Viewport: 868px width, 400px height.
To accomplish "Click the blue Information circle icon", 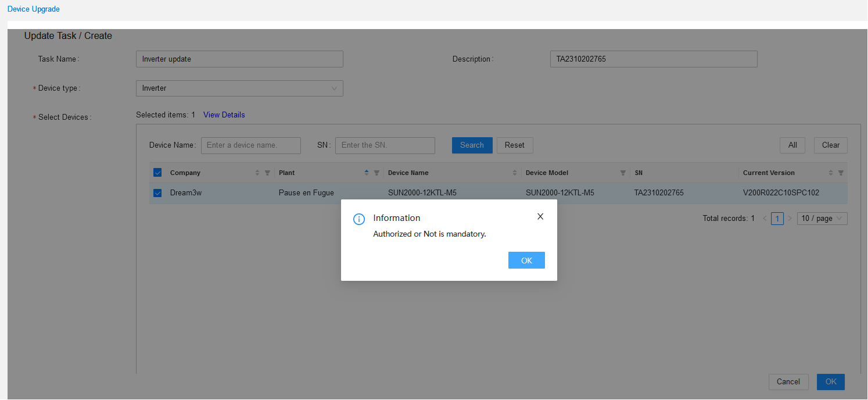I will pyautogui.click(x=359, y=219).
